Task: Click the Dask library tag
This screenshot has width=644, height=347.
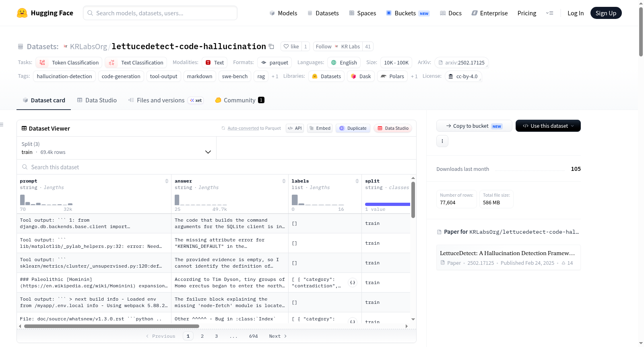Action: [x=361, y=76]
